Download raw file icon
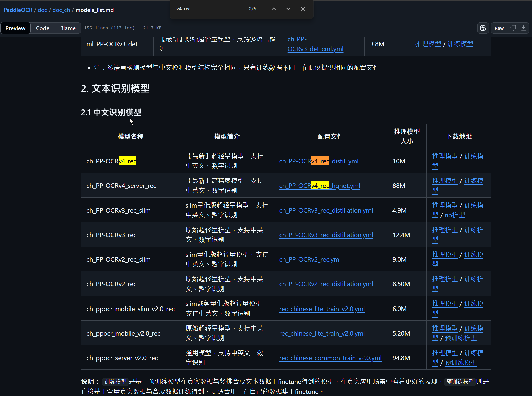The width and height of the screenshot is (532, 396). 524,28
